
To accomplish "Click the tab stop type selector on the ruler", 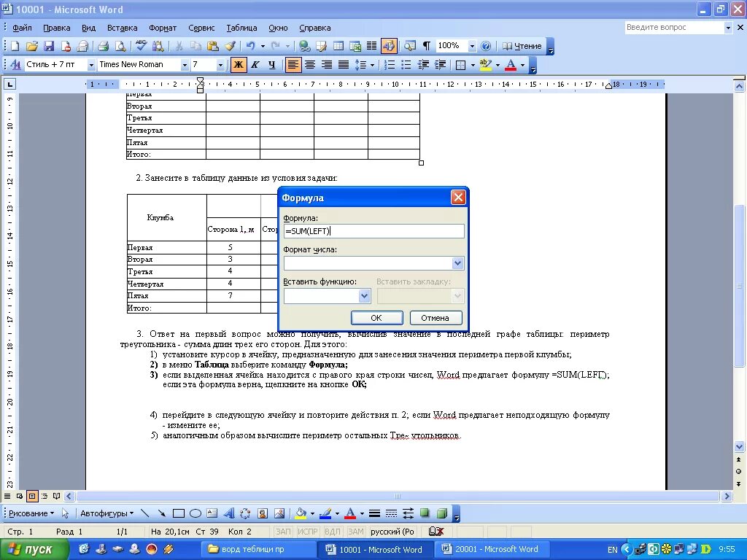I will click(x=9, y=85).
